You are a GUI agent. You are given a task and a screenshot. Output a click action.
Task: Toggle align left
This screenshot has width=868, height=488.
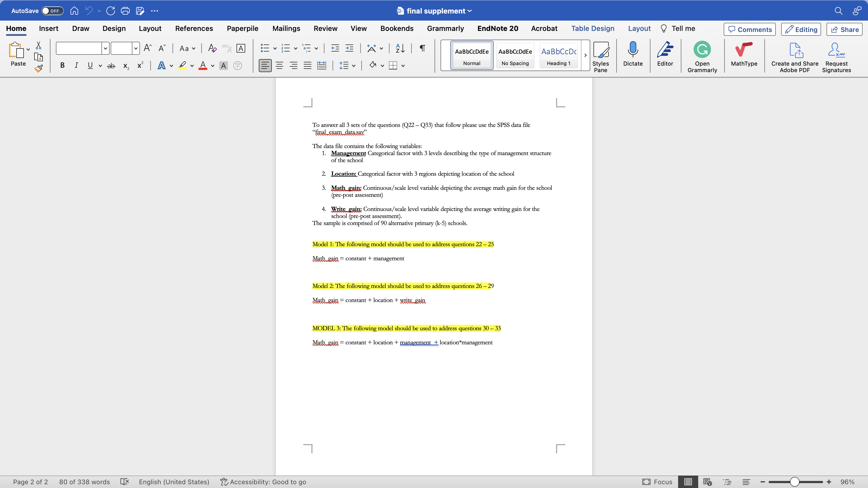tap(265, 65)
